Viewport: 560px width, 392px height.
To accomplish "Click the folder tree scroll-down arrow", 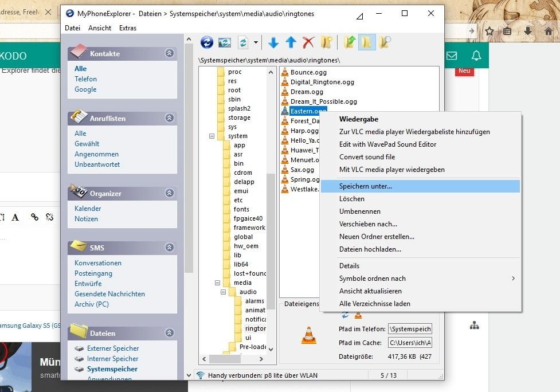I will pos(271,350).
